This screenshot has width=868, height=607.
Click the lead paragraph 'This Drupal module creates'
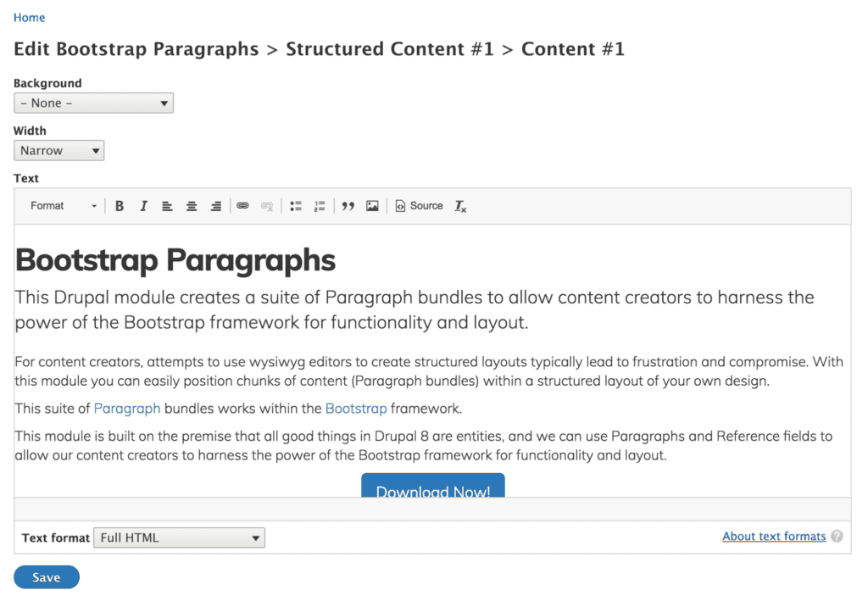tap(415, 309)
